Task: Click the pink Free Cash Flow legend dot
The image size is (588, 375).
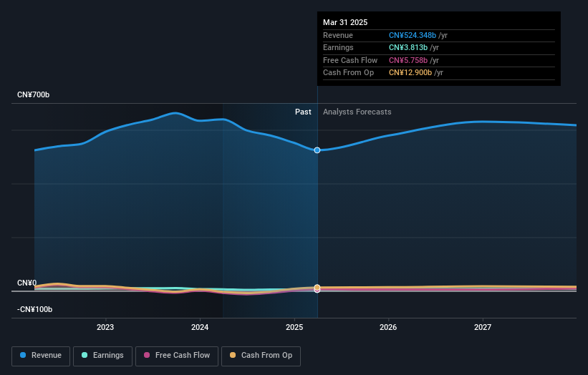Action: (x=147, y=355)
